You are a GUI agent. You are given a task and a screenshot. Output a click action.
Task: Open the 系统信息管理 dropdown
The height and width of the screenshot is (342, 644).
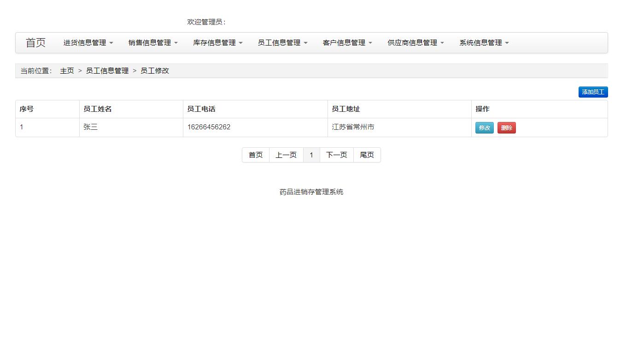[x=483, y=42]
